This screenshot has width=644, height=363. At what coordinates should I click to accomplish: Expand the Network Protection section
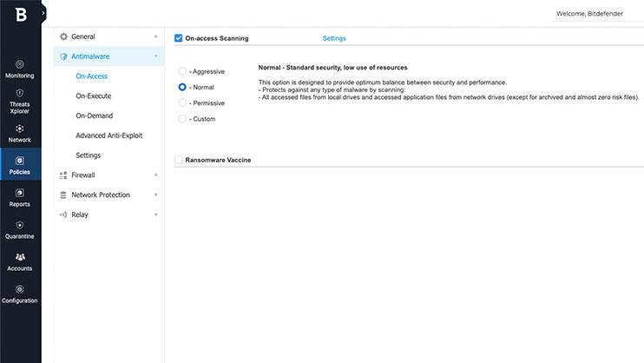point(100,195)
